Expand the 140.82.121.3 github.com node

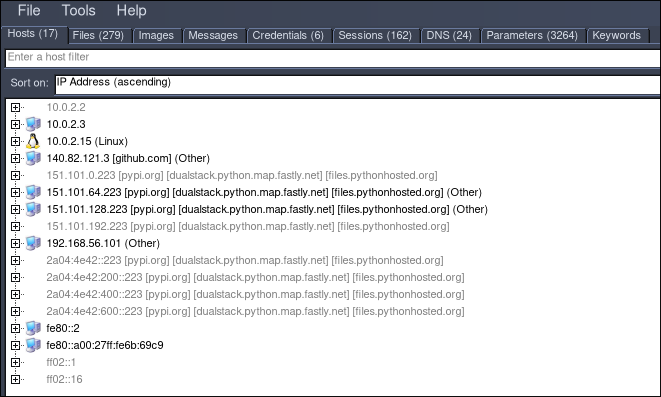coord(15,158)
